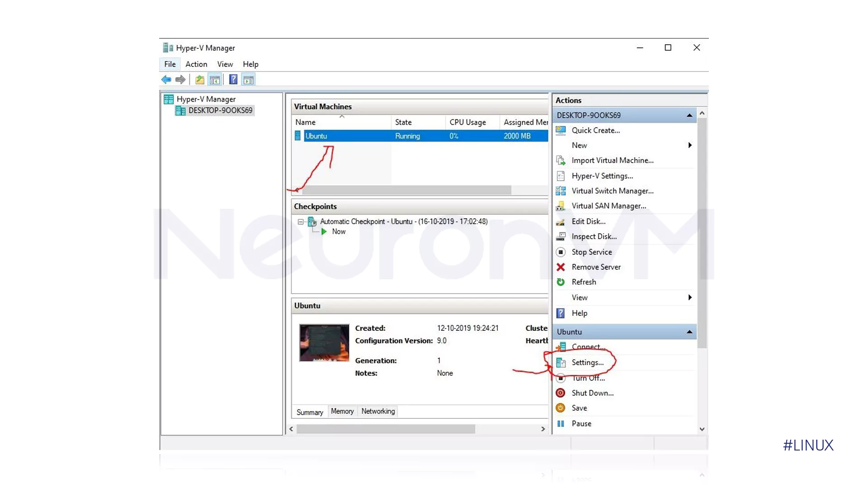Expand the New submenu arrow

[689, 145]
